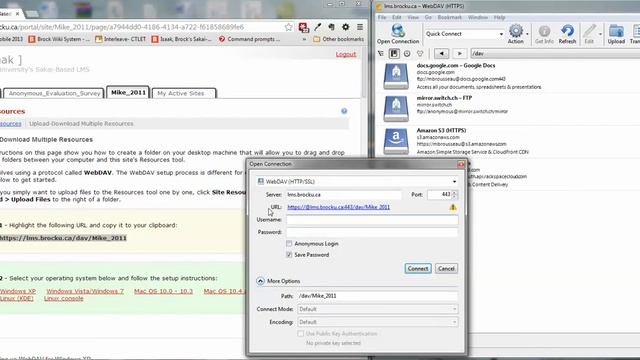The width and height of the screenshot is (640, 360).
Task: Open the Help menu in Cyberduck
Action: (x=499, y=18)
